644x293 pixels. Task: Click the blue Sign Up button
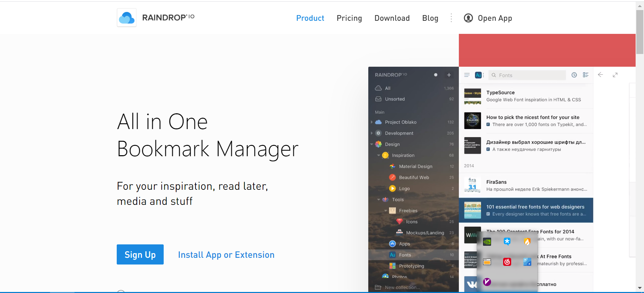point(140,254)
